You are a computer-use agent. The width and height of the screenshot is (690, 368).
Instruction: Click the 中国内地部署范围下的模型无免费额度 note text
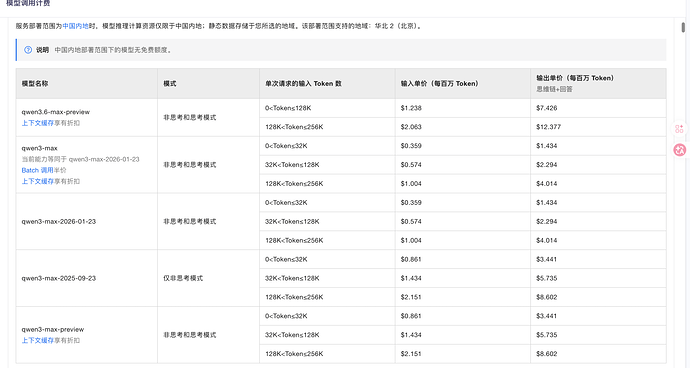(113, 50)
